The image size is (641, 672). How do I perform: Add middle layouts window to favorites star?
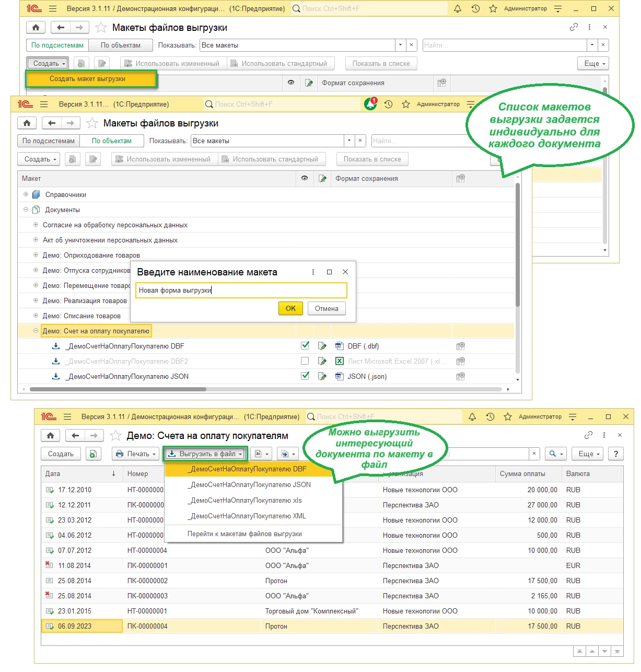[92, 123]
